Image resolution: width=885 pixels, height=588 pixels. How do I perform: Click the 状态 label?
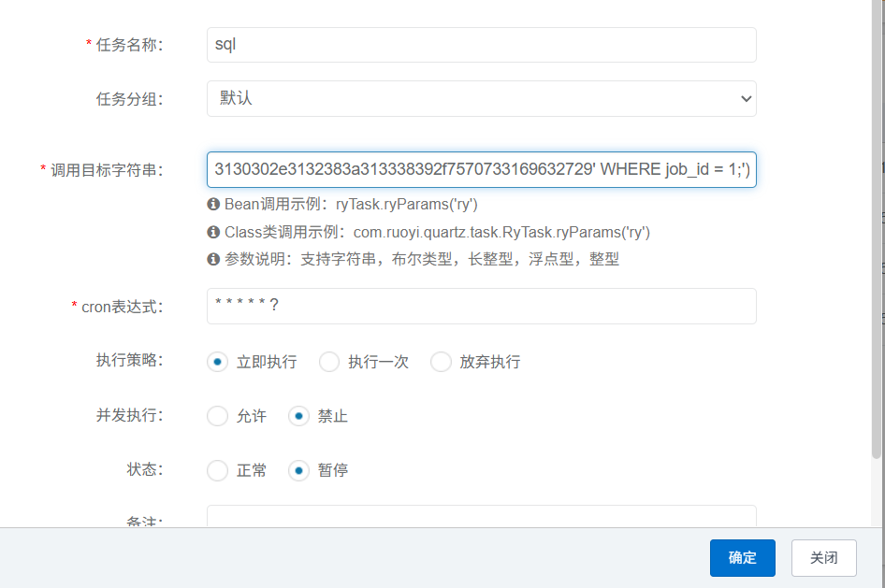(x=144, y=469)
